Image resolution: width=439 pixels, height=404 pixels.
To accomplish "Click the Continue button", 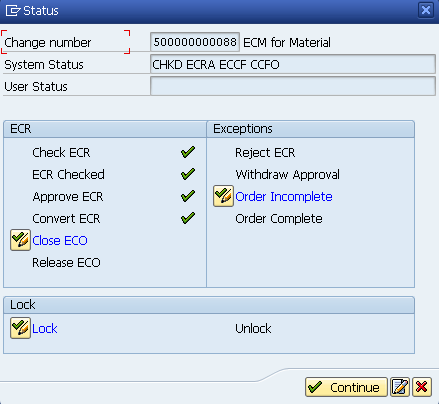I will (x=346, y=387).
